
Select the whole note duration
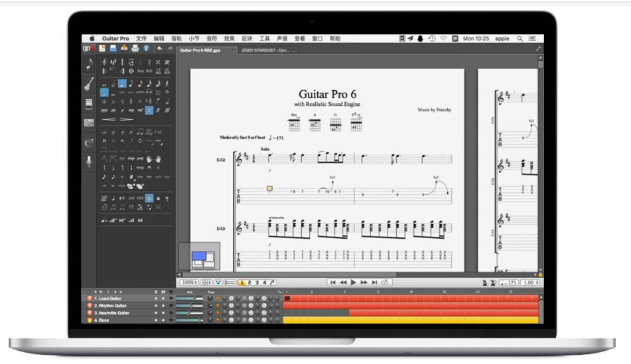[104, 84]
